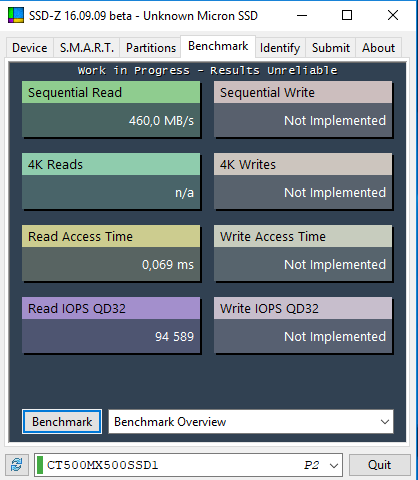418x480 pixels.
Task: Switch to the S.M.A.R.T. tab
Action: (x=87, y=48)
